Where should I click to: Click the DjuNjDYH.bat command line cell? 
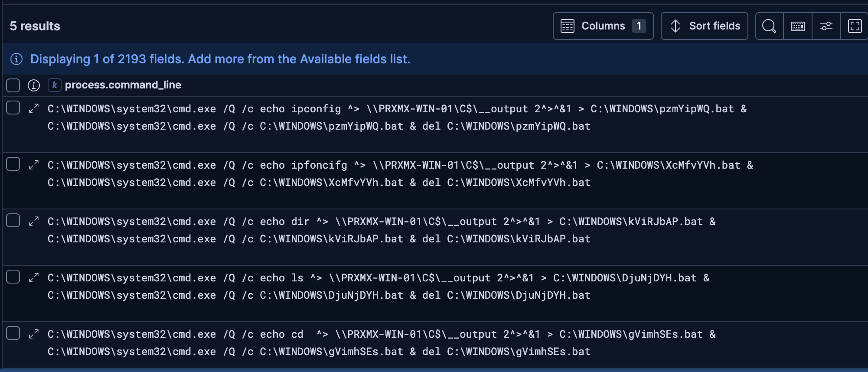[379, 287]
